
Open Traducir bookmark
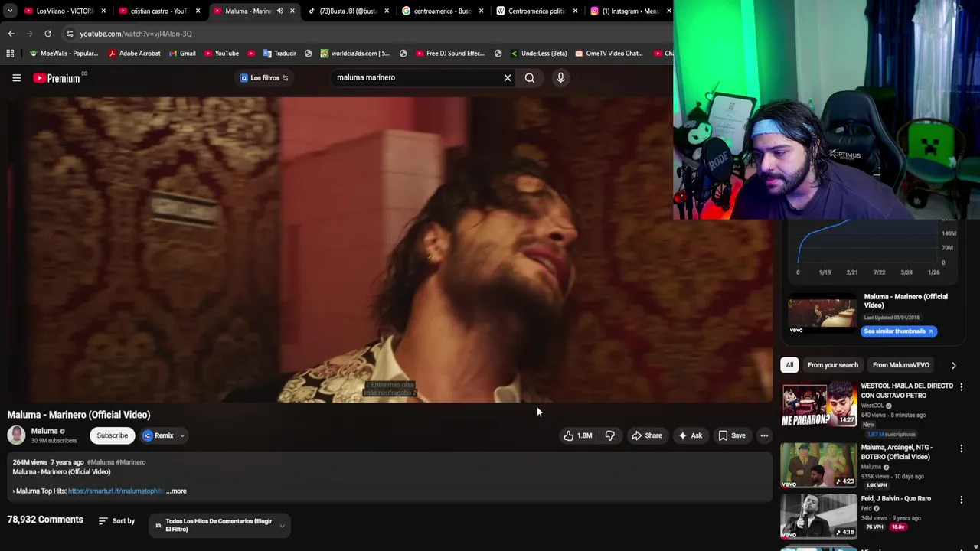pos(279,54)
